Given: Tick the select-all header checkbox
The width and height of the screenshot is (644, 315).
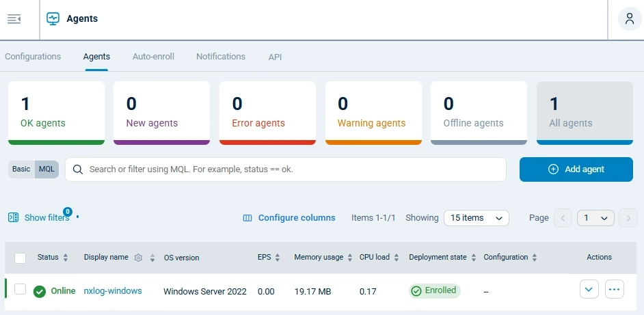Looking at the screenshot, I should [x=20, y=258].
